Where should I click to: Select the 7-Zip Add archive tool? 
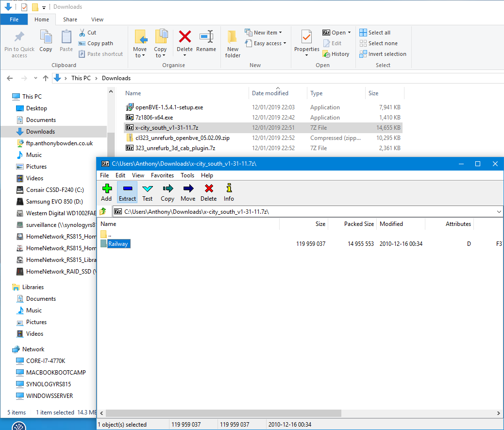point(106,192)
